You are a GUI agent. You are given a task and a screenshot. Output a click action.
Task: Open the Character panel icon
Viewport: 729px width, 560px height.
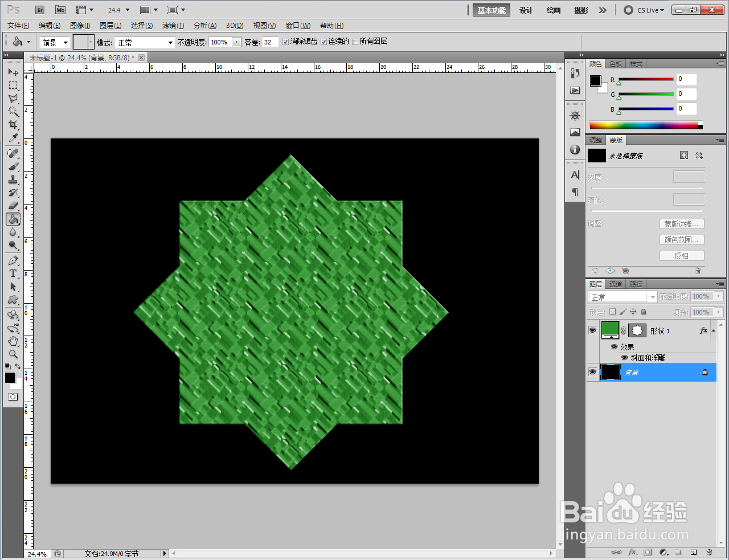[x=575, y=174]
